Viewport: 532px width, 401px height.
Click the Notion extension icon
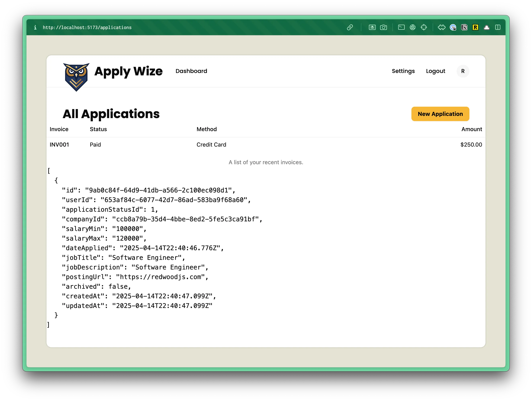(x=464, y=27)
